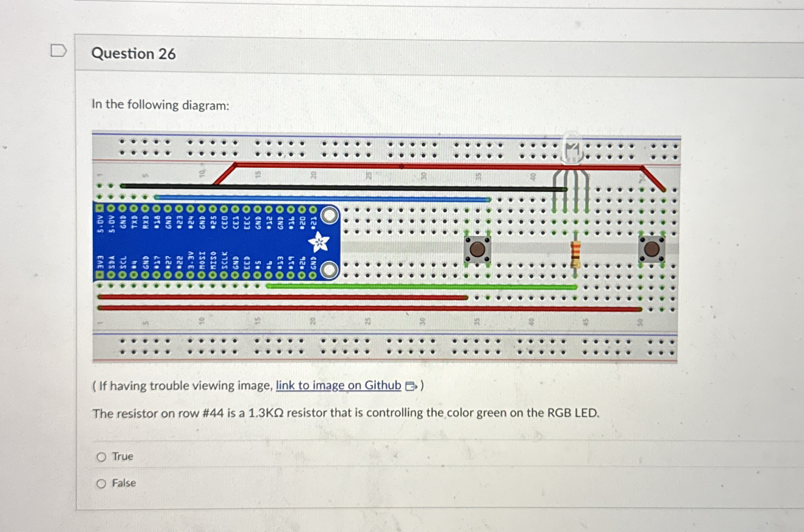Choose True as your answer
This screenshot has width=804, height=532.
pos(122,456)
